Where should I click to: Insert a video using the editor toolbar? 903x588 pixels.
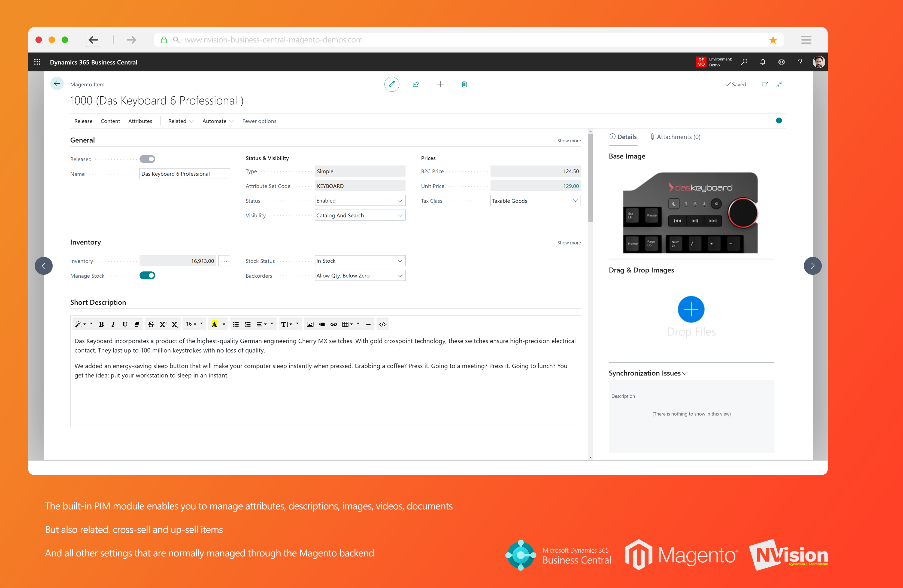pyautogui.click(x=322, y=324)
